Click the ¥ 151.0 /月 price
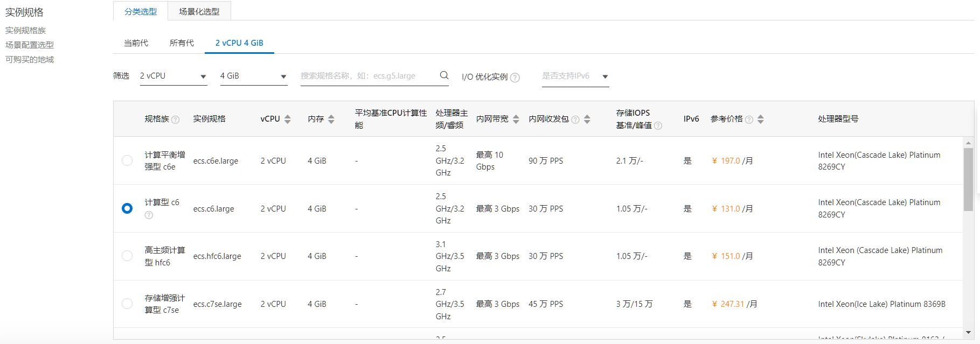The image size is (980, 344). click(x=732, y=256)
